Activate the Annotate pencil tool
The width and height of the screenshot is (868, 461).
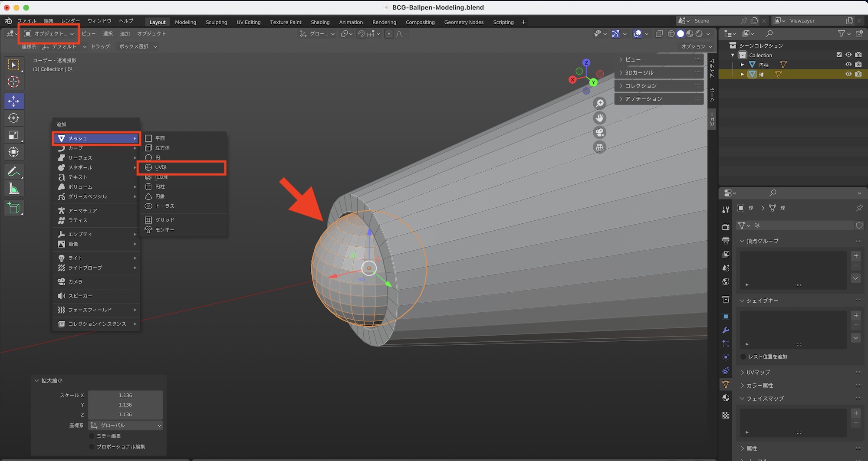13,172
